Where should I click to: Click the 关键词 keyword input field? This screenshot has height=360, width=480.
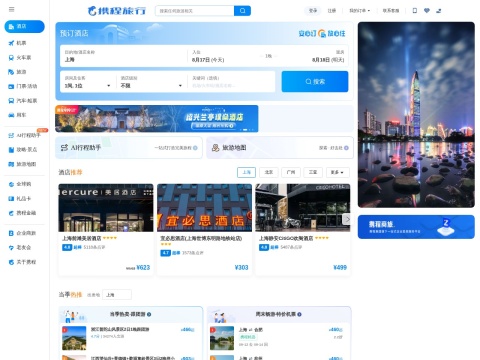coord(232,82)
